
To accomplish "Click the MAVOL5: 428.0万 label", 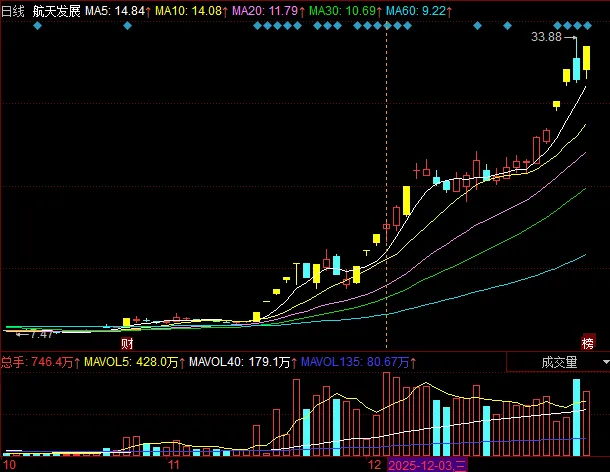I will (135, 362).
